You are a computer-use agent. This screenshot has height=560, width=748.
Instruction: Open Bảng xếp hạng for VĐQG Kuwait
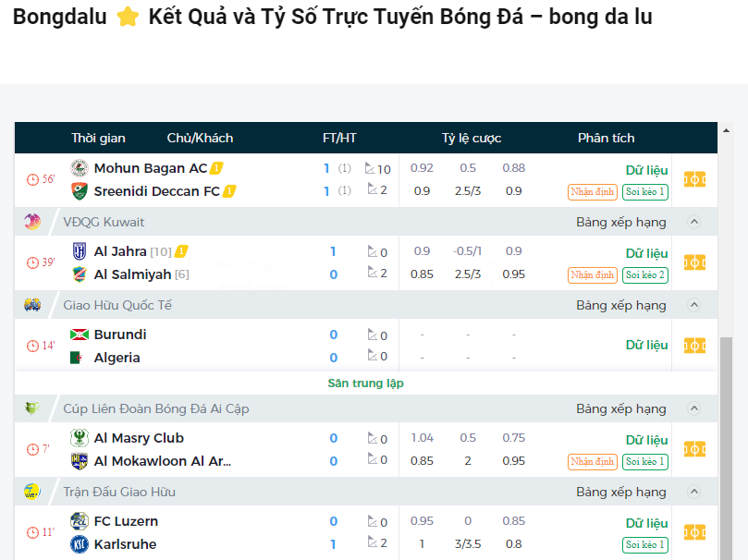pyautogui.click(x=620, y=222)
